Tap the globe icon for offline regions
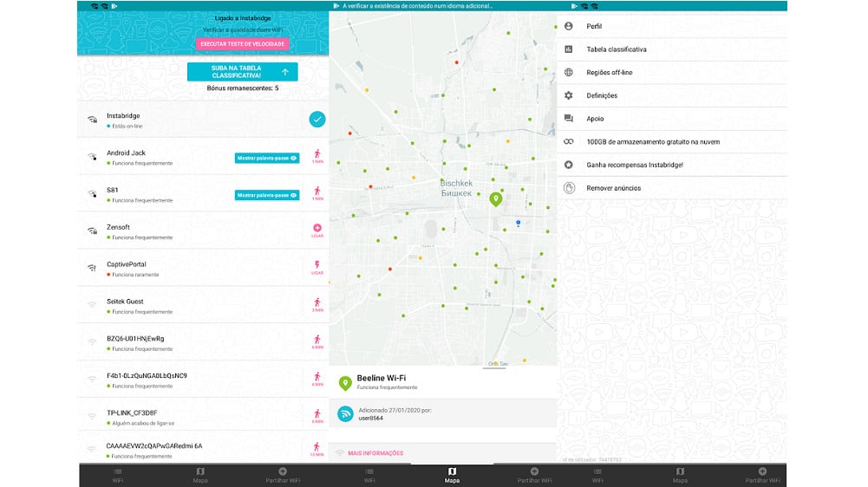 point(569,73)
